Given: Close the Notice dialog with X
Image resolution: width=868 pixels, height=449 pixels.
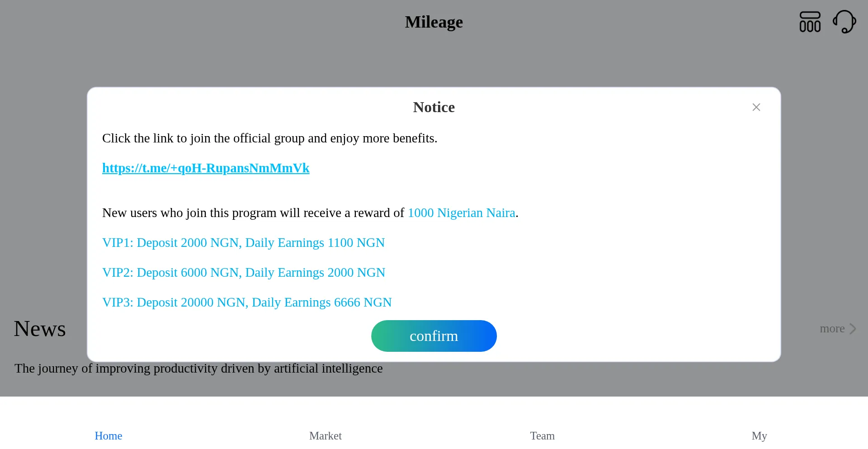Looking at the screenshot, I should pos(756,107).
